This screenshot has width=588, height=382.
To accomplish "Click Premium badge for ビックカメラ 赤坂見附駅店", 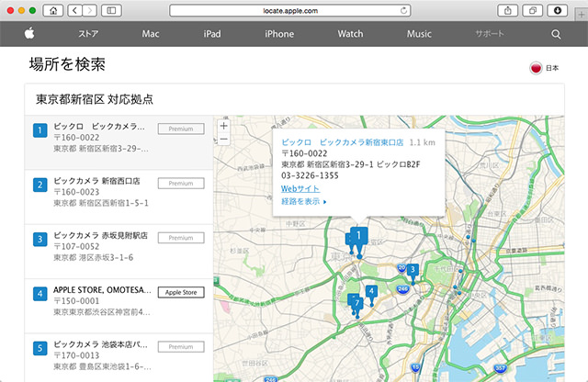I will pyautogui.click(x=181, y=238).
